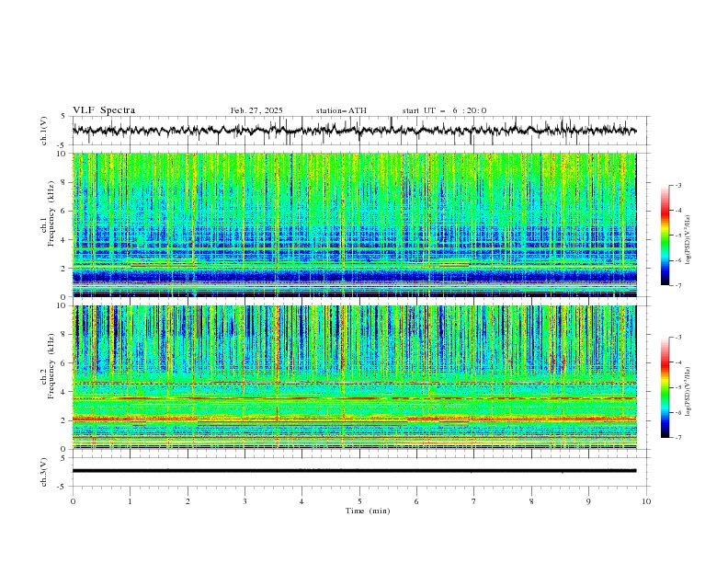
Task: Select the date "Feb. 27, 2025"
Action: coord(256,110)
